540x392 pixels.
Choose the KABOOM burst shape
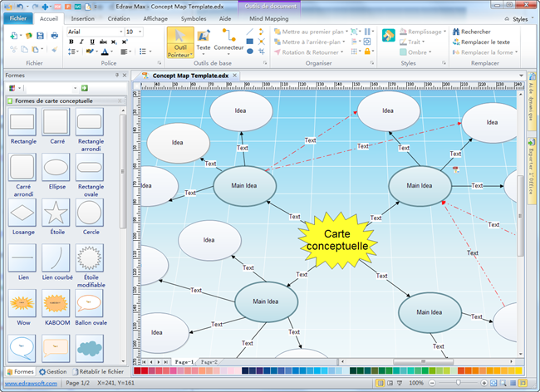[x=56, y=305]
